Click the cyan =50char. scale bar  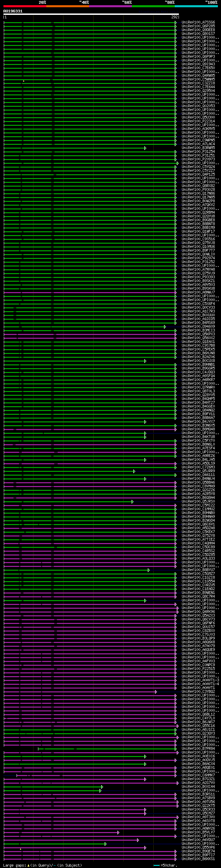[156, 865]
